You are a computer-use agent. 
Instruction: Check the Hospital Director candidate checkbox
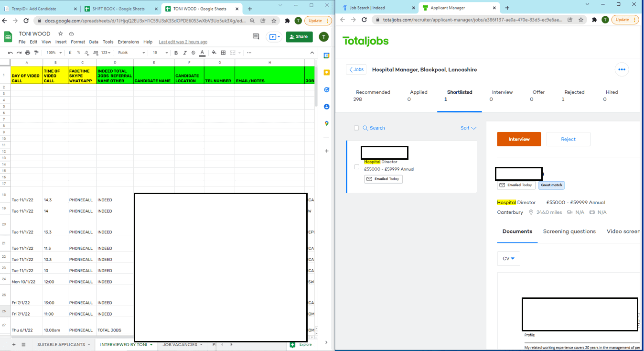click(356, 167)
